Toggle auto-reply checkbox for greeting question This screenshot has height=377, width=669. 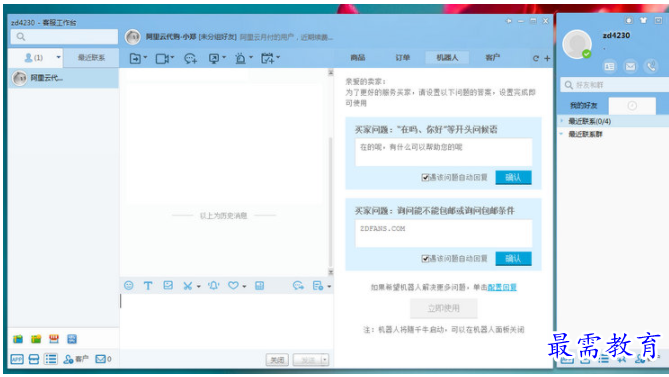[425, 177]
